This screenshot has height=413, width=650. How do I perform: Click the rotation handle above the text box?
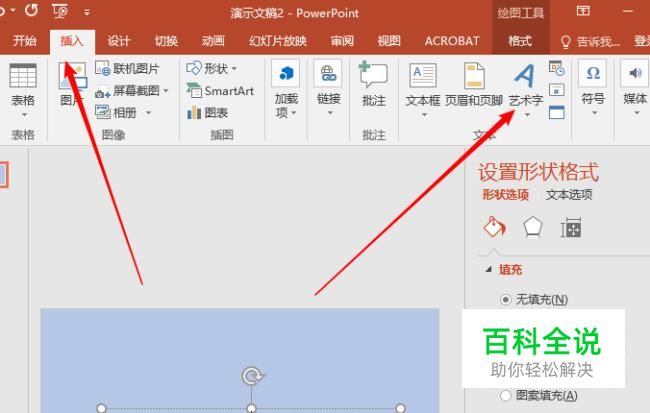[252, 376]
